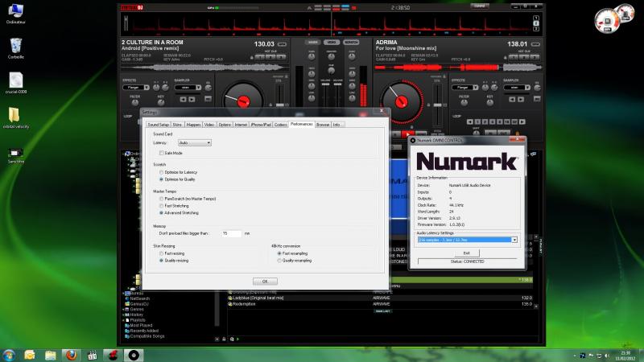This screenshot has height=362, width=644.
Task: Open the left deck Flanger effects dropdown
Action: [137, 88]
